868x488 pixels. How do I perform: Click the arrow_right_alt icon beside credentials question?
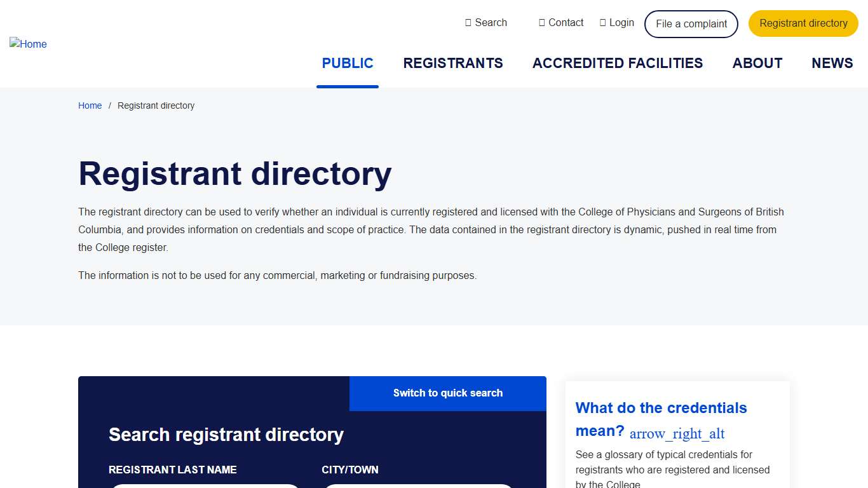[677, 433]
